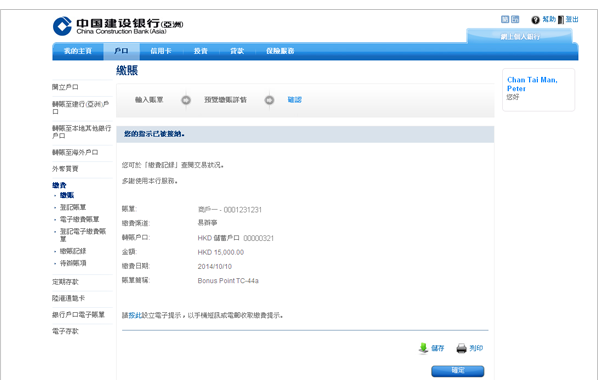Click the 按此 link for e-alerts
This screenshot has width=598, height=380.
(135, 316)
